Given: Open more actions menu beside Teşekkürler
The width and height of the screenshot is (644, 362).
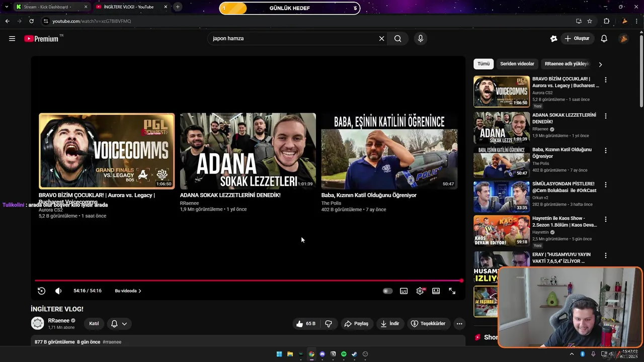Looking at the screenshot, I should click(459, 324).
